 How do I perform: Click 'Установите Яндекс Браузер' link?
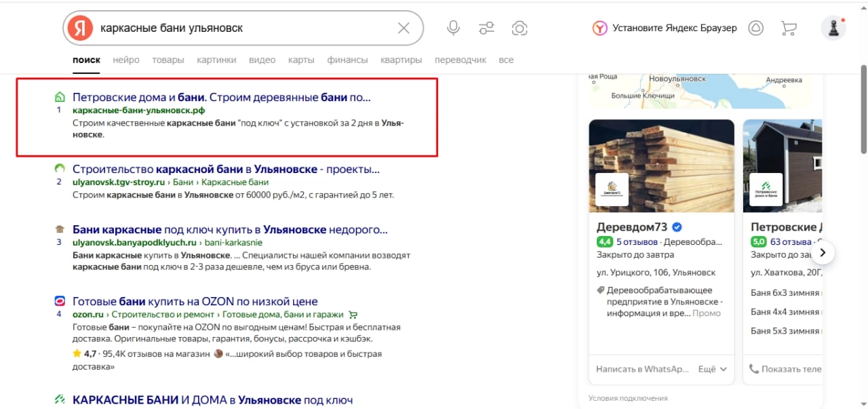click(674, 28)
